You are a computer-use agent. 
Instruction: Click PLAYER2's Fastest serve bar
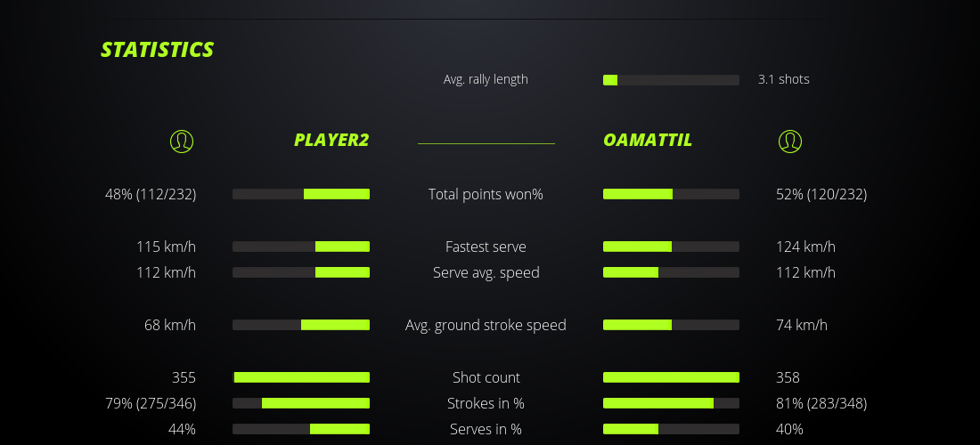(301, 247)
